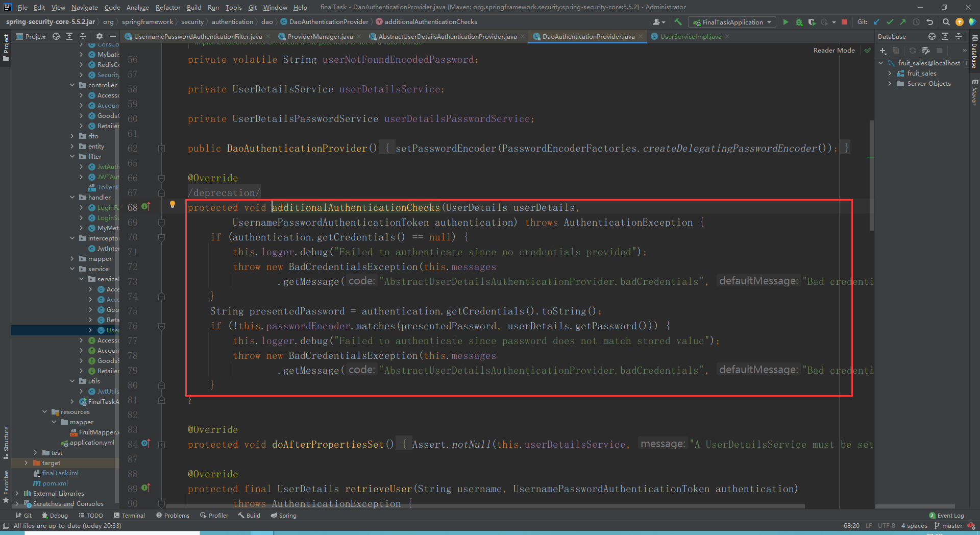The width and height of the screenshot is (980, 535).
Task: Open the Problems tool window
Action: pos(173,516)
